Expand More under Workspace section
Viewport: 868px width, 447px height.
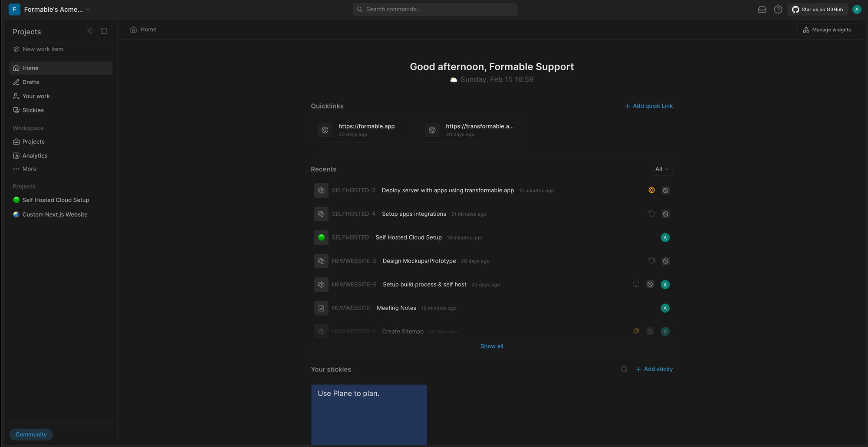[x=29, y=169]
